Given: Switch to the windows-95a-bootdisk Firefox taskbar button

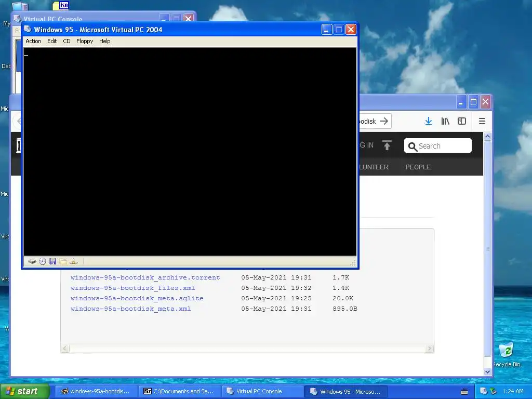Looking at the screenshot, I should [96, 391].
